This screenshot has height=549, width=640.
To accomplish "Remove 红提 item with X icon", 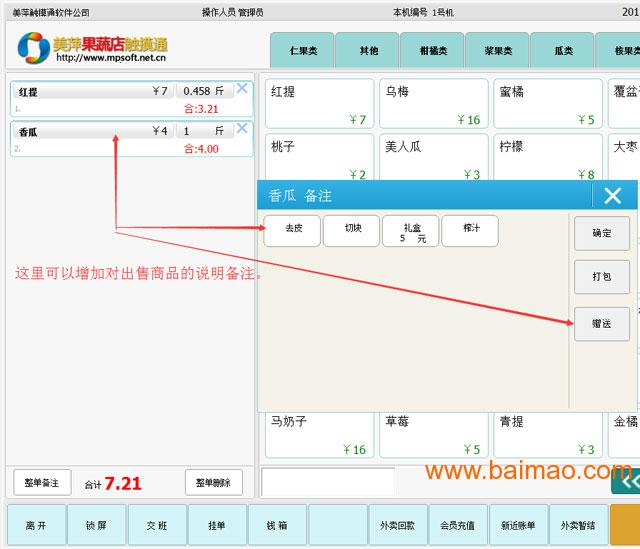I will tap(241, 88).
